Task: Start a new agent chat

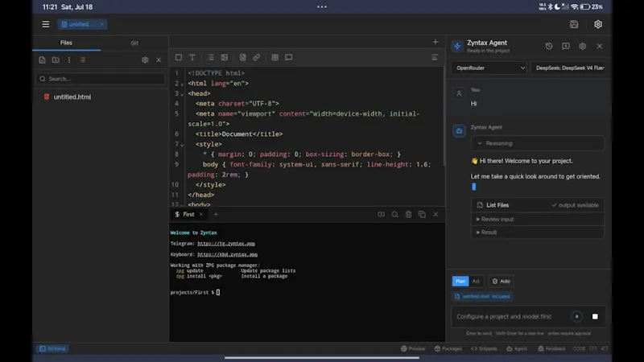Action: pyautogui.click(x=566, y=47)
